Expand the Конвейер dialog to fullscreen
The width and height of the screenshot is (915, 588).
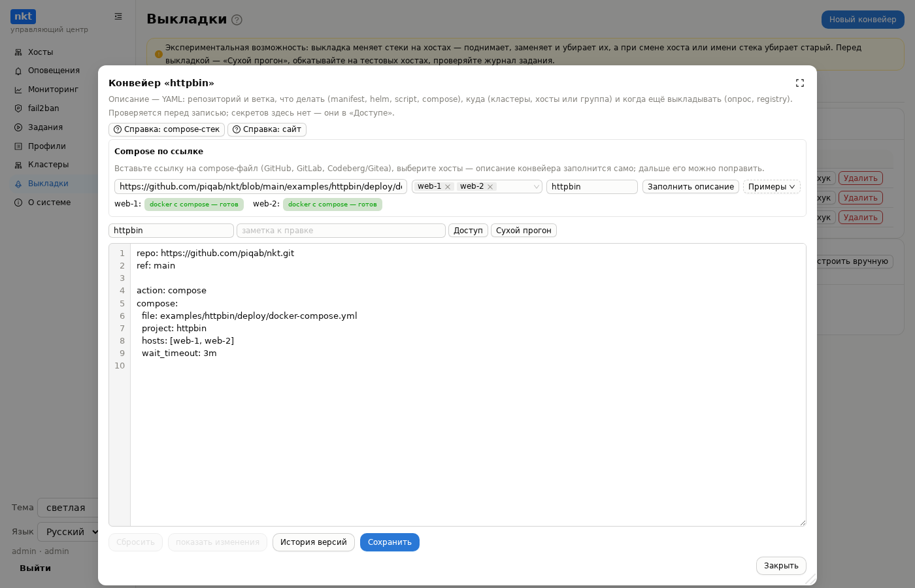pos(800,83)
